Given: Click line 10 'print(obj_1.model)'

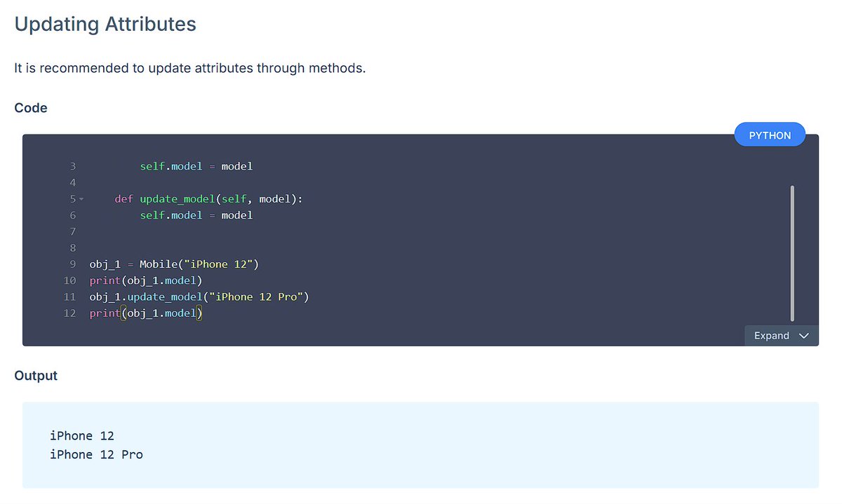Looking at the screenshot, I should coord(145,280).
